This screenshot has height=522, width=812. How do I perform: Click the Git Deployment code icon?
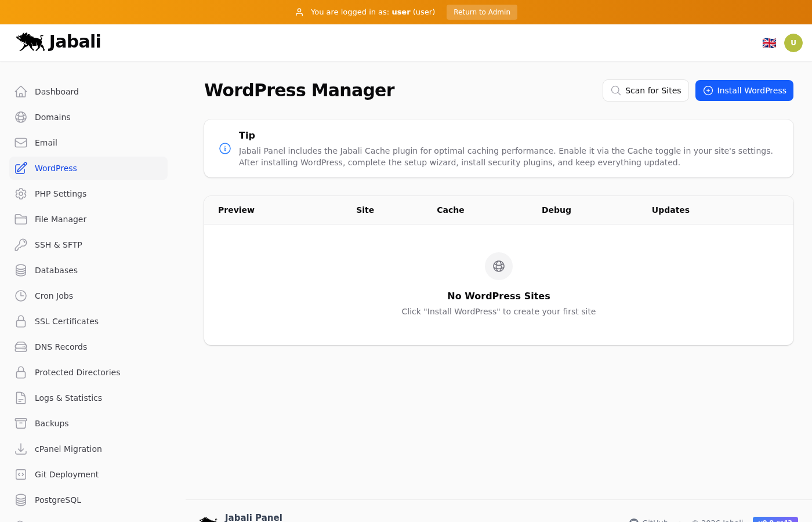(21, 474)
